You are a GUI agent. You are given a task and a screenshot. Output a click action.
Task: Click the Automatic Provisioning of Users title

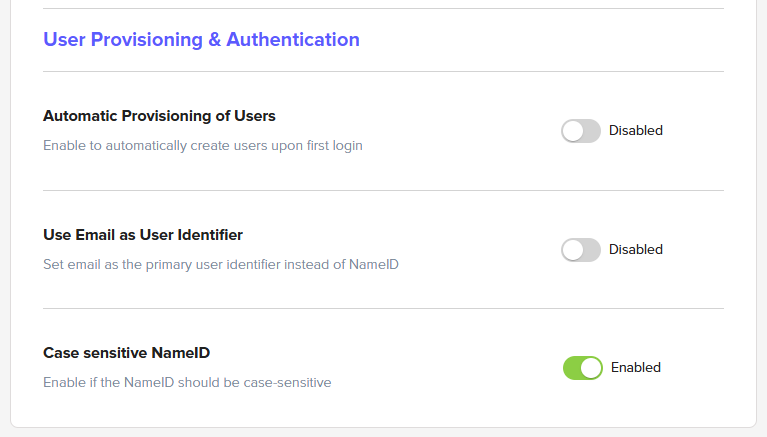pos(159,116)
